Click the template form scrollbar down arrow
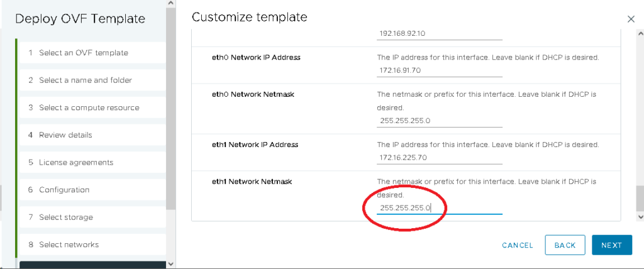The image size is (644, 269). [640, 217]
